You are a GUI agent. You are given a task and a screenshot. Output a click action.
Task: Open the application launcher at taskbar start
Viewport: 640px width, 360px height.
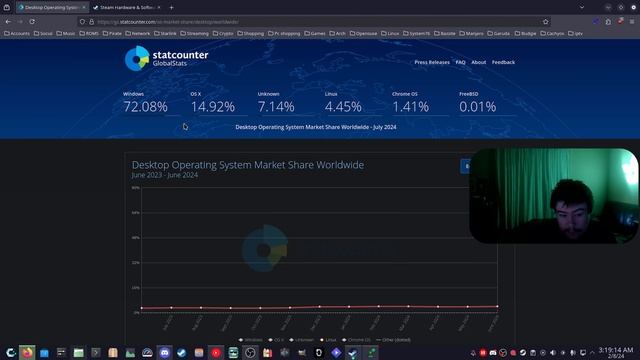[11, 353]
